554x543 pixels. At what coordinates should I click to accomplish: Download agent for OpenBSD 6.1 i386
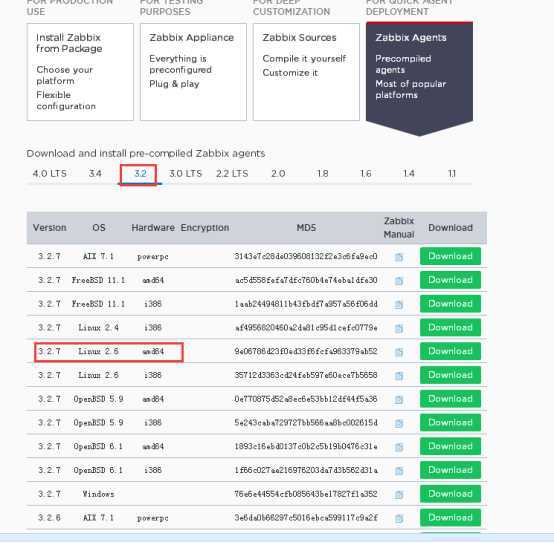tap(450, 470)
